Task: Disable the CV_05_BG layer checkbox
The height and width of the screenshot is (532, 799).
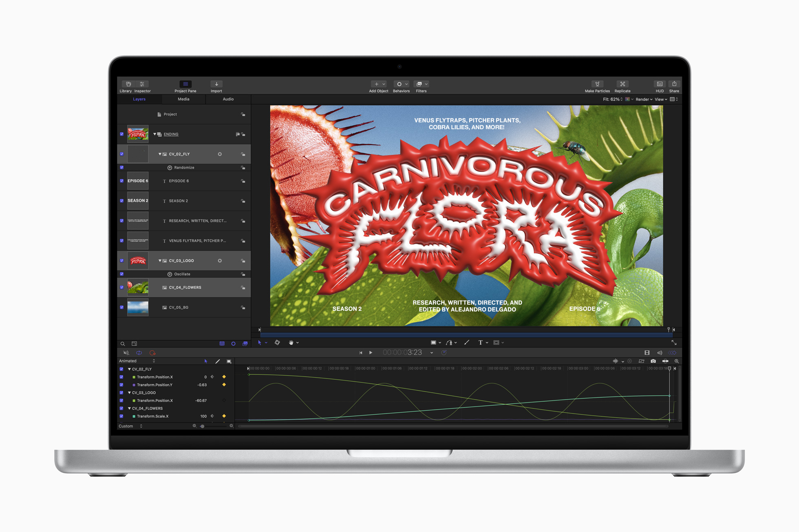Action: (x=121, y=308)
